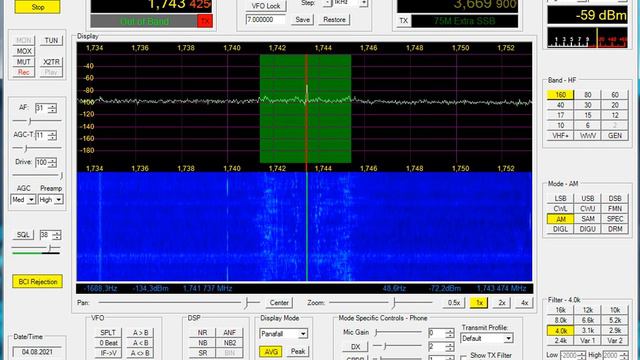Click the frequency memory input field 7.000000
Image resolution: width=640 pixels, height=360 pixels.
266,20
